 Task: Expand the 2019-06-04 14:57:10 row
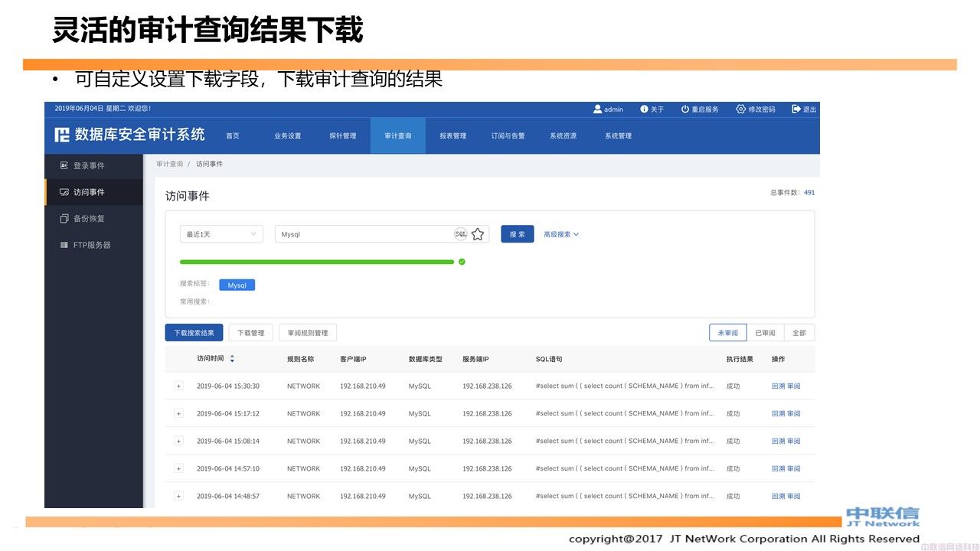pyautogui.click(x=178, y=469)
